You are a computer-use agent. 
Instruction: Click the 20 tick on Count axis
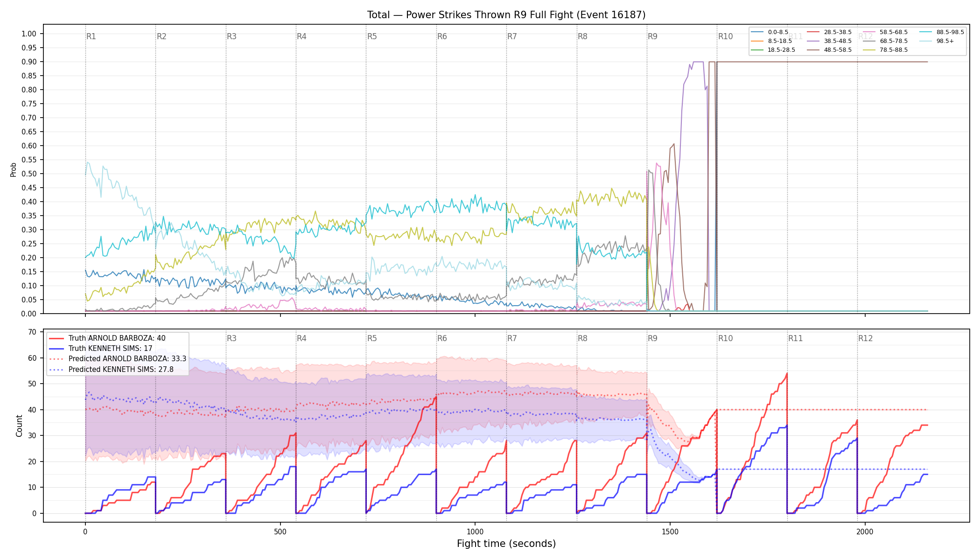32,462
